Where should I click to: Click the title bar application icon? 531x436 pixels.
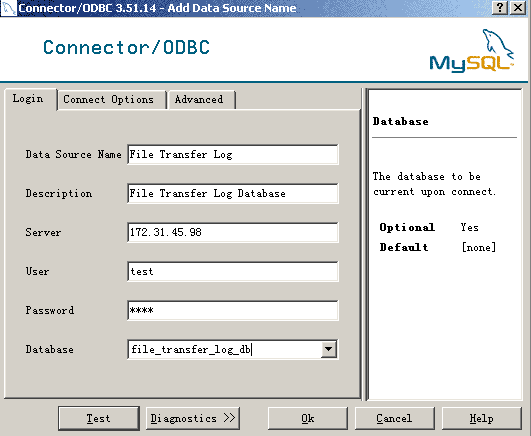[8, 8]
